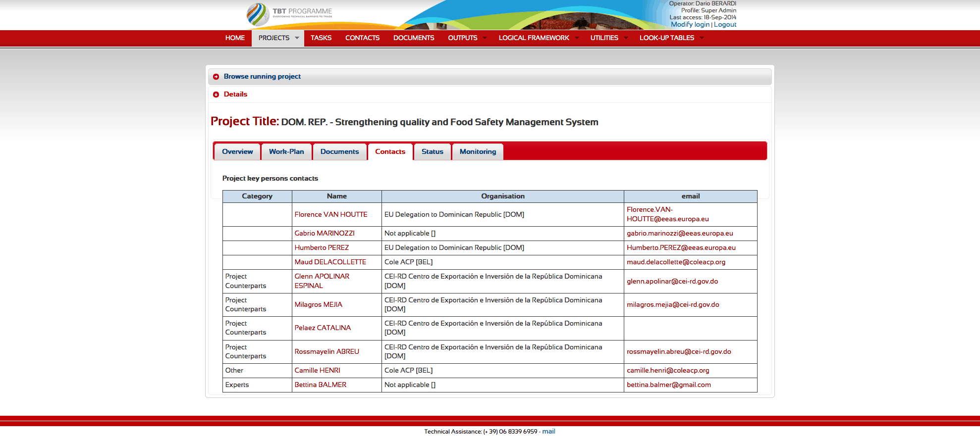Expand the Browse running project section
The image size is (980, 439).
[x=490, y=77]
